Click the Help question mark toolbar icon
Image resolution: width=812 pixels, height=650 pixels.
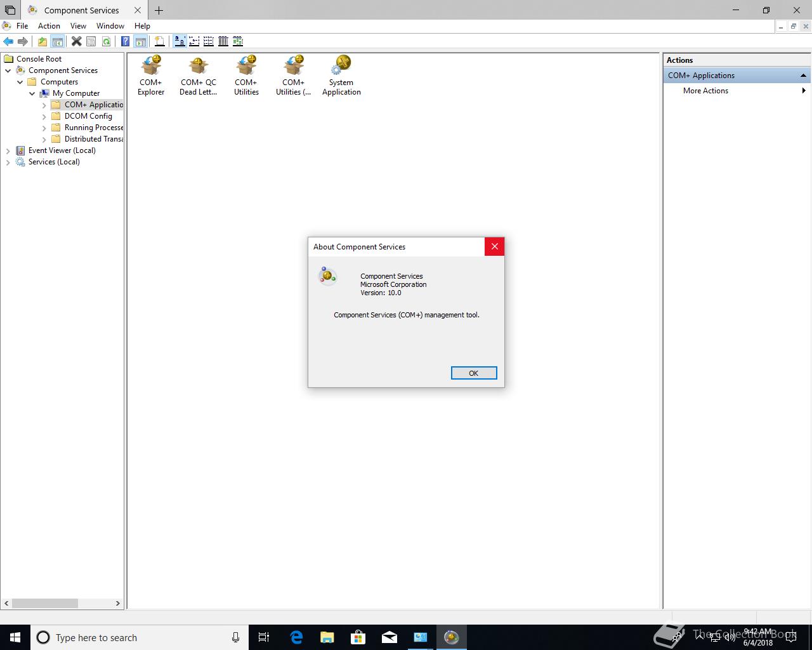pyautogui.click(x=125, y=41)
